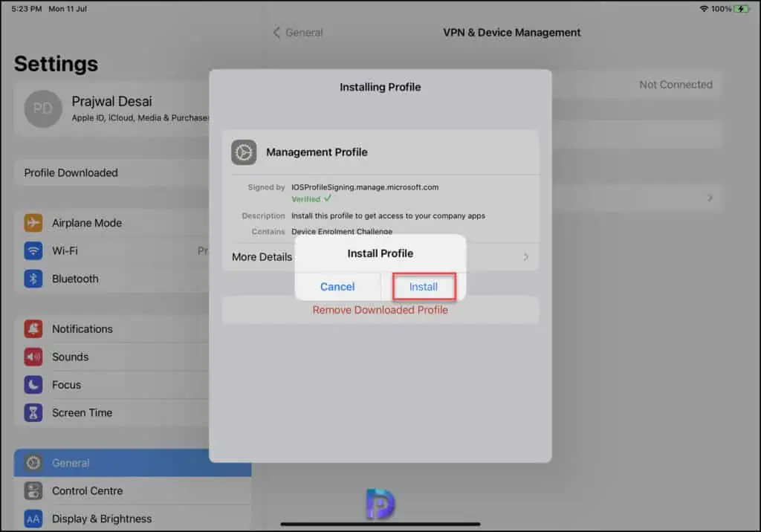Tap the Focus moon icon
The width and height of the screenshot is (761, 532).
point(33,384)
